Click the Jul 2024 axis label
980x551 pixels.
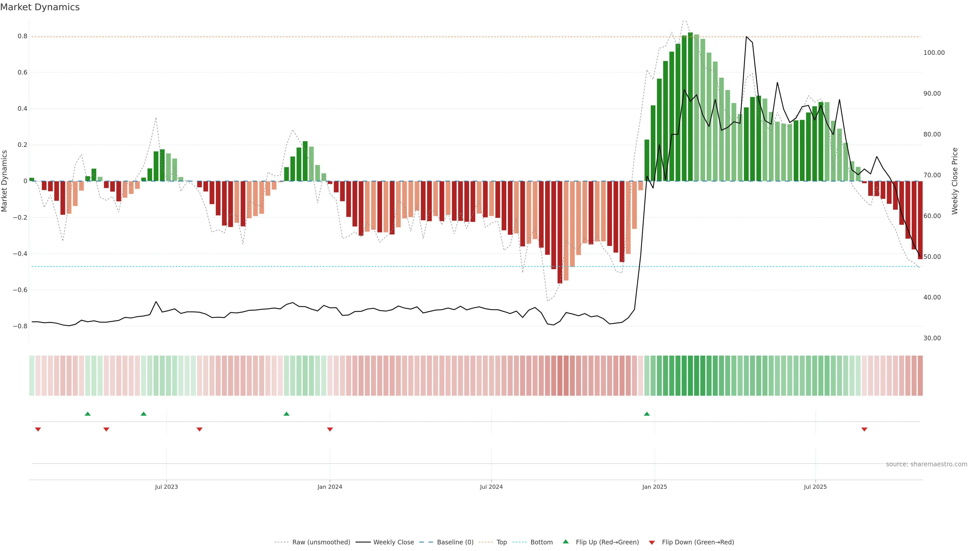(x=491, y=487)
